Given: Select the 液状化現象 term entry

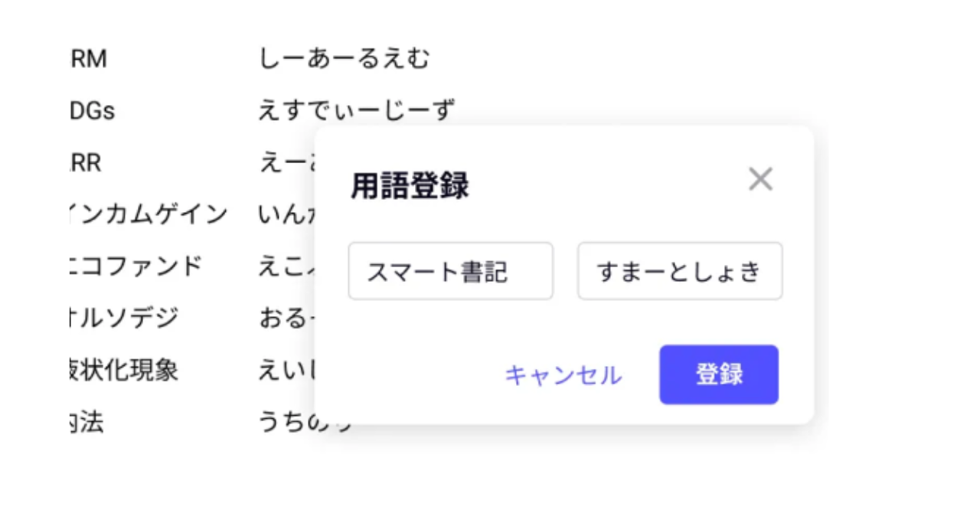Looking at the screenshot, I should 124,370.
